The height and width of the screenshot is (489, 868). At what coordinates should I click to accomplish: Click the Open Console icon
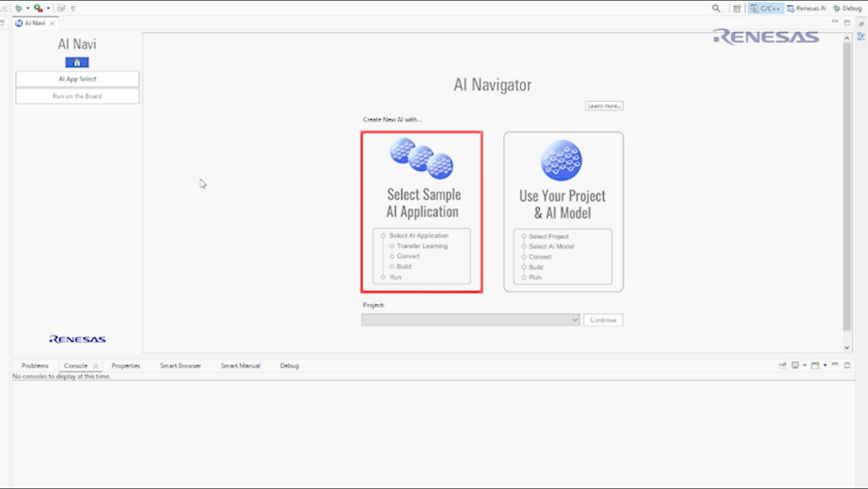coord(816,365)
